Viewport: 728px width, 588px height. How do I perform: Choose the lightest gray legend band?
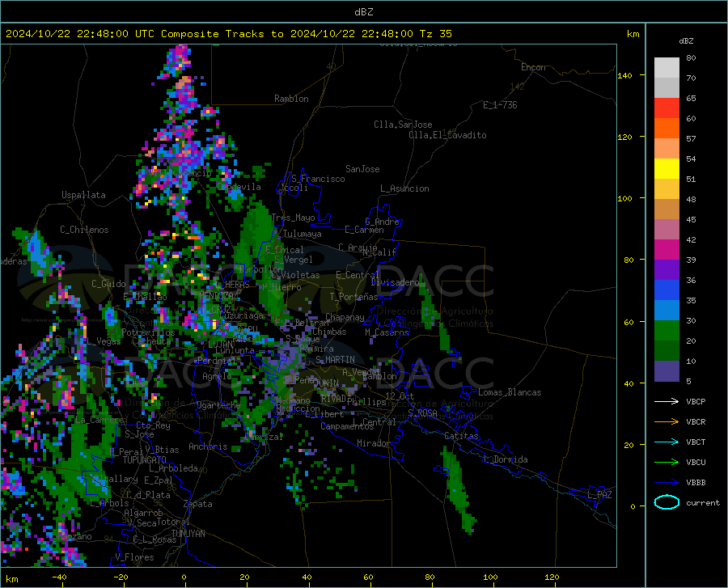pos(667,68)
